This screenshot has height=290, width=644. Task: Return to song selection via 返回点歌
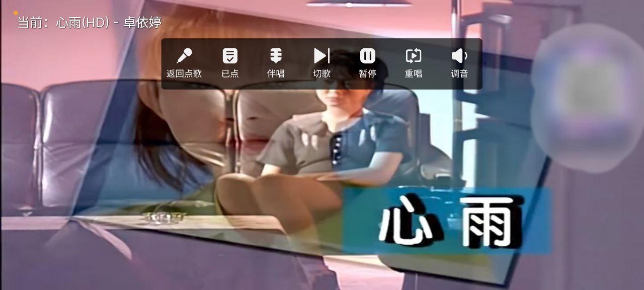[x=184, y=63]
